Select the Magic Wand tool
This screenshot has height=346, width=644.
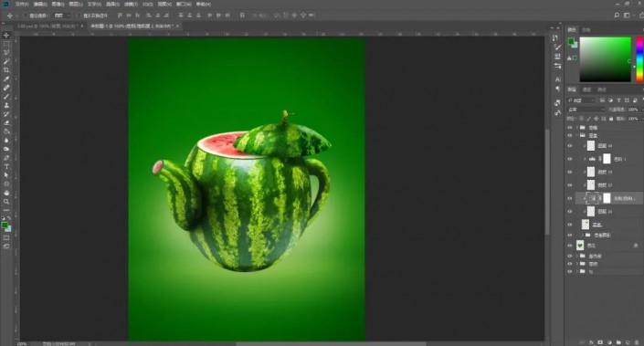pos(6,61)
